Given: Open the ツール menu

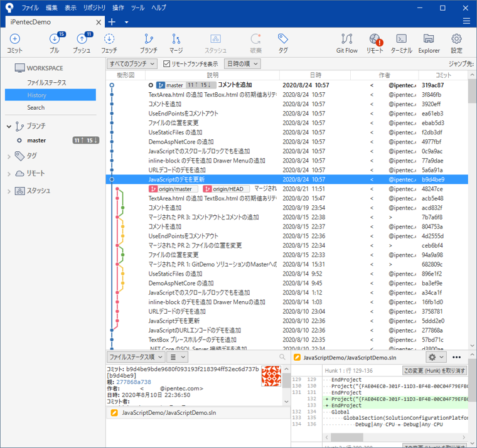Looking at the screenshot, I should [x=137, y=8].
